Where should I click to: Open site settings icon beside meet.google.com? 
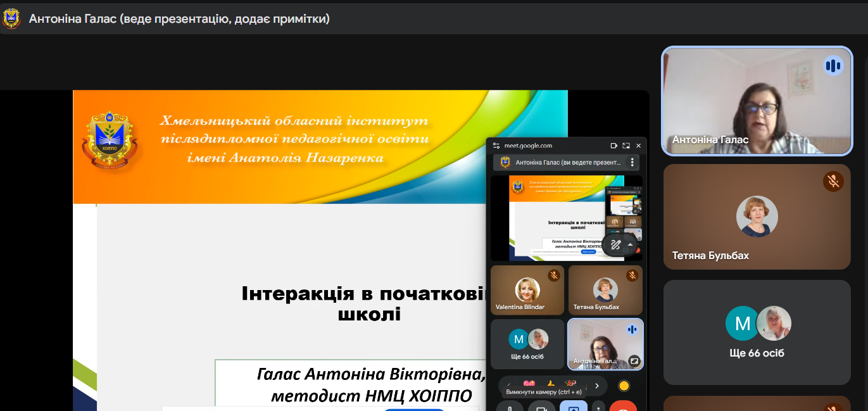tap(496, 146)
